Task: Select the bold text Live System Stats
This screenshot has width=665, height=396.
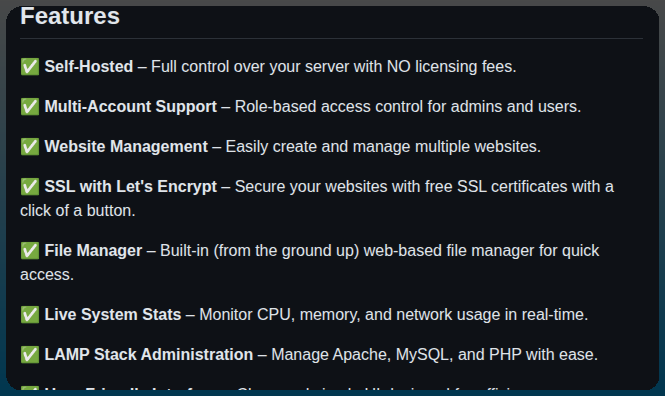Action: [113, 315]
